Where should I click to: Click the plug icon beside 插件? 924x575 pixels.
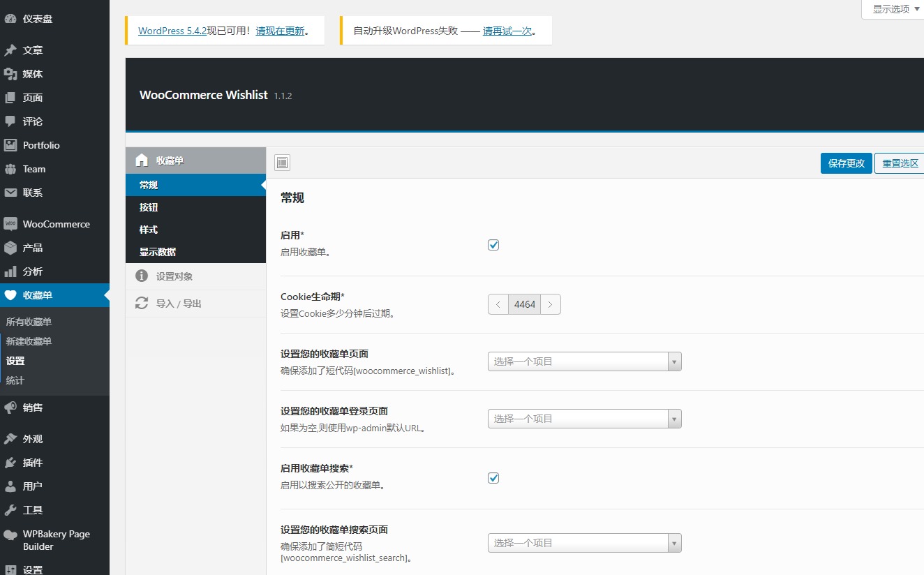pos(10,463)
